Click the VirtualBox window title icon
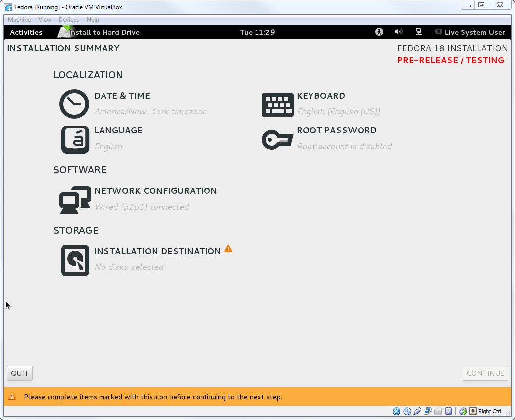 click(x=8, y=7)
